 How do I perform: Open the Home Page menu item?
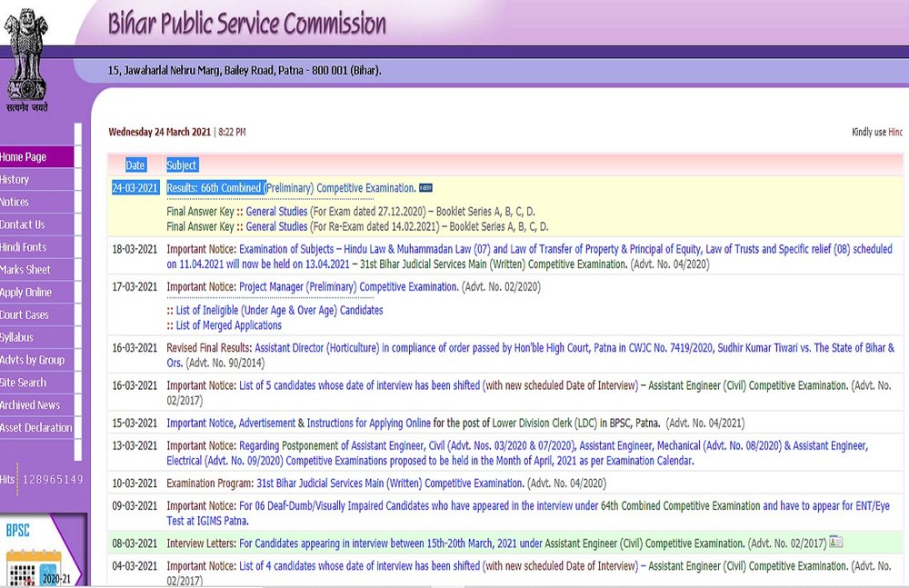tap(24, 157)
